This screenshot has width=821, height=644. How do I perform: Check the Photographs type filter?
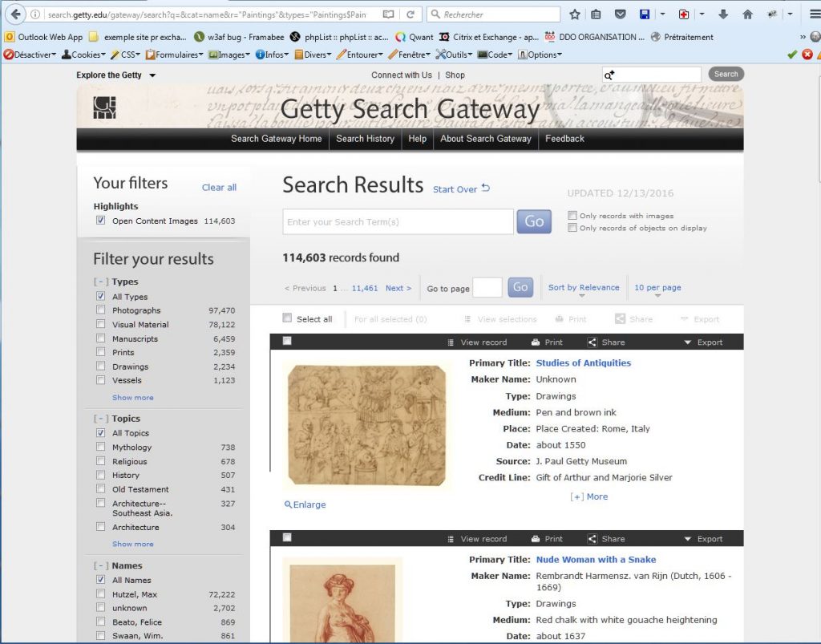[x=100, y=310]
